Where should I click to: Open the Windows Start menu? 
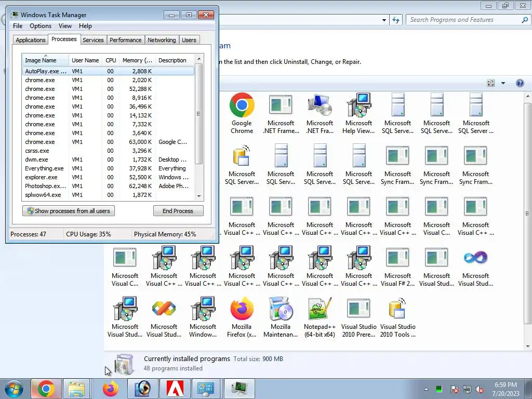(14, 389)
